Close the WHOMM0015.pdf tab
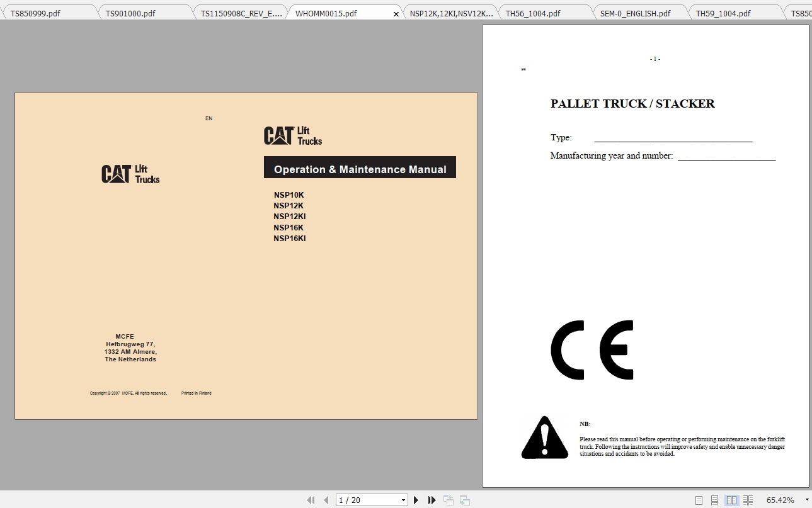The height and width of the screenshot is (508, 812). click(x=396, y=13)
